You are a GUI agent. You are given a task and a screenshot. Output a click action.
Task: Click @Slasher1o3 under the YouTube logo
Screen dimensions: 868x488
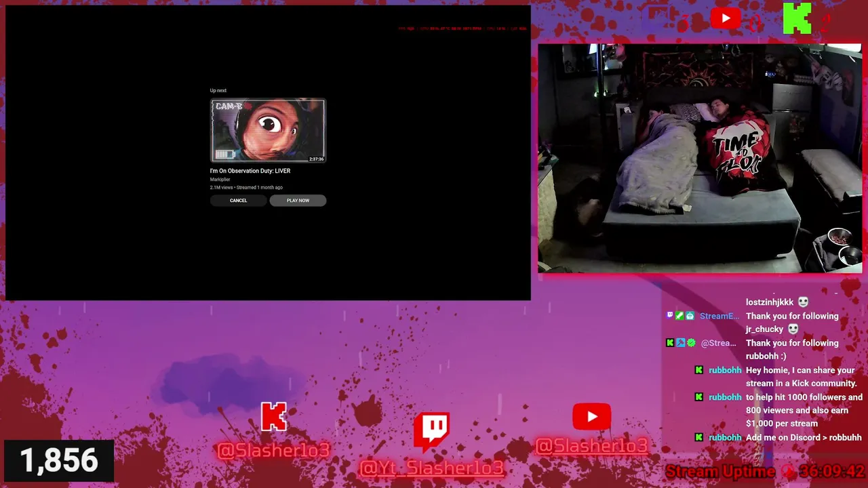coord(591,445)
